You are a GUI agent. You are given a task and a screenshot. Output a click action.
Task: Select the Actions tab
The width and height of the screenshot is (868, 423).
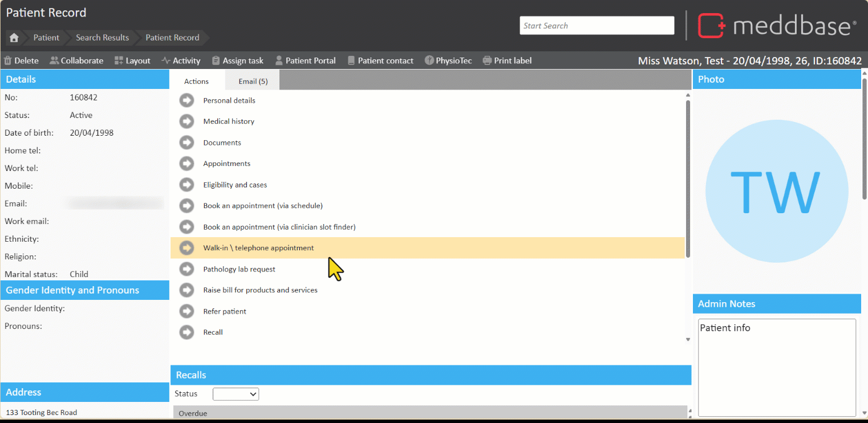click(196, 82)
